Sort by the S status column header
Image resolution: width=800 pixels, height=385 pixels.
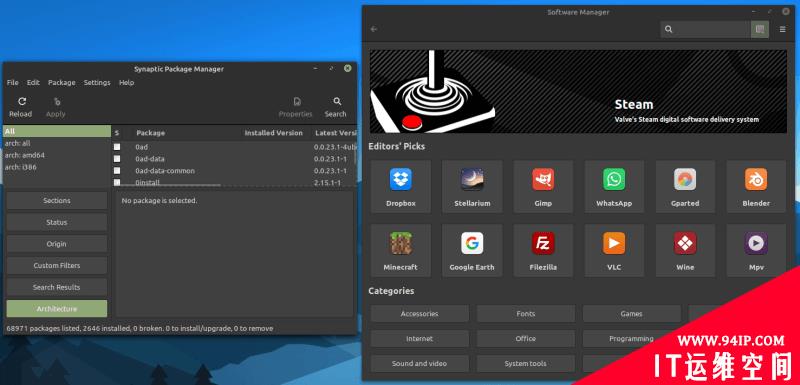coord(117,133)
